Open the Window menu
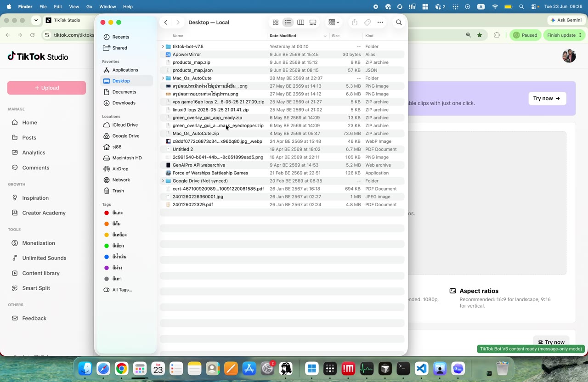The image size is (588, 382). (x=107, y=6)
